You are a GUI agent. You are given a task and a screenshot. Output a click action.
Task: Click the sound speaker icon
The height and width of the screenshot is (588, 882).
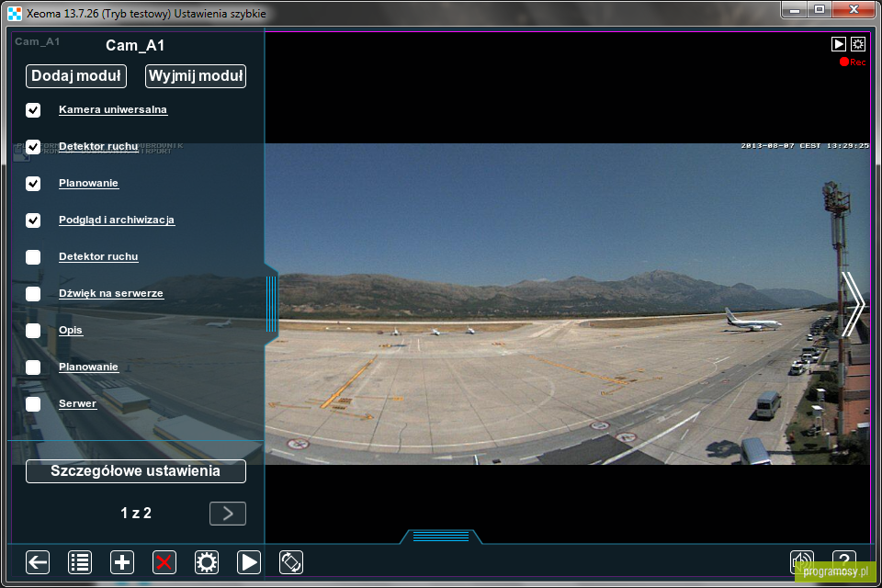pos(801,562)
